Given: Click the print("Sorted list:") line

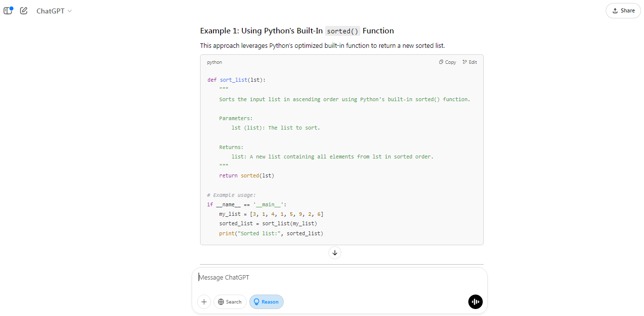Looking at the screenshot, I should 271,233.
